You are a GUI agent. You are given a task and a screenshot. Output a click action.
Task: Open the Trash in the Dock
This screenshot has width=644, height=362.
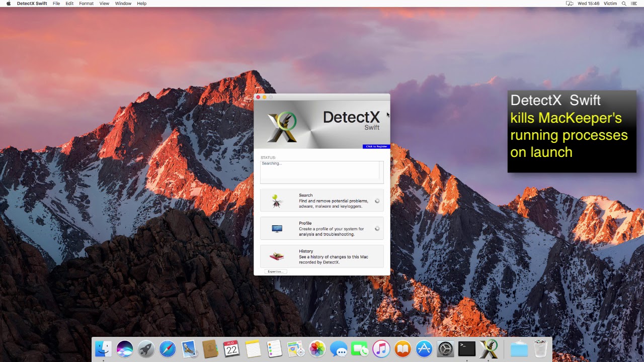tap(540, 348)
